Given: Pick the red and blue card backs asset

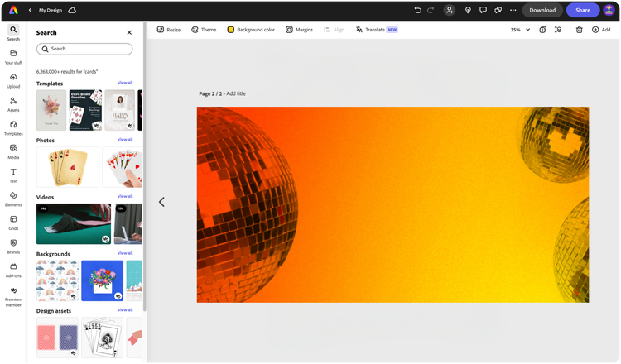Looking at the screenshot, I should pyautogui.click(x=57, y=338).
